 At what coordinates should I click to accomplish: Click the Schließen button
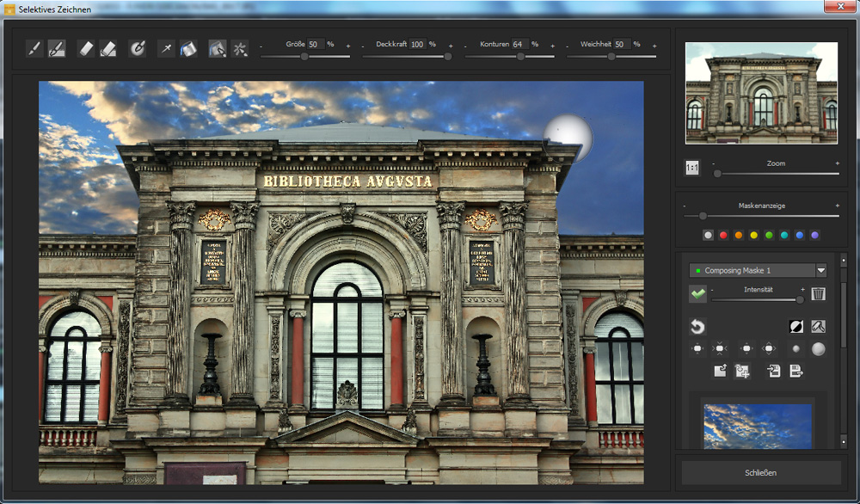pyautogui.click(x=760, y=473)
